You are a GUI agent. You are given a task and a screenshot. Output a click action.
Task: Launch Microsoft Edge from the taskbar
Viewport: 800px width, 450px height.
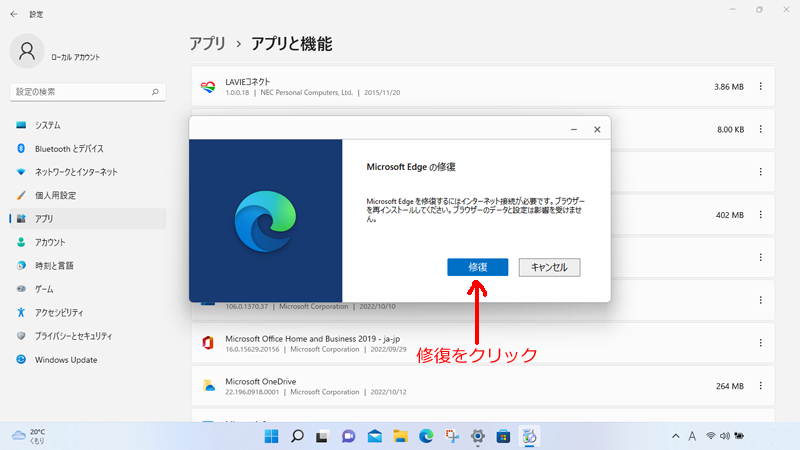426,436
